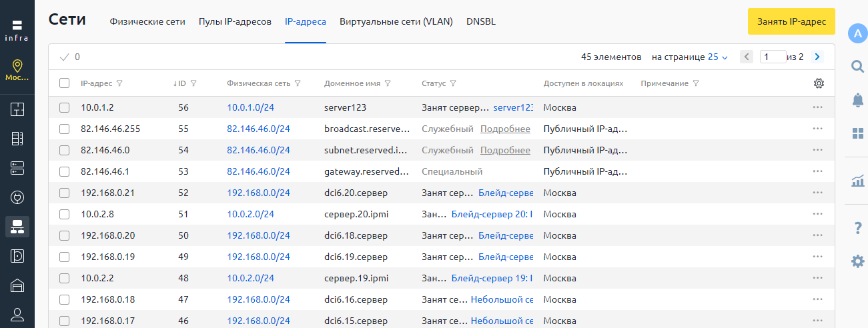
Task: Open actions menu for 82.146.46.255 row
Action: (817, 129)
